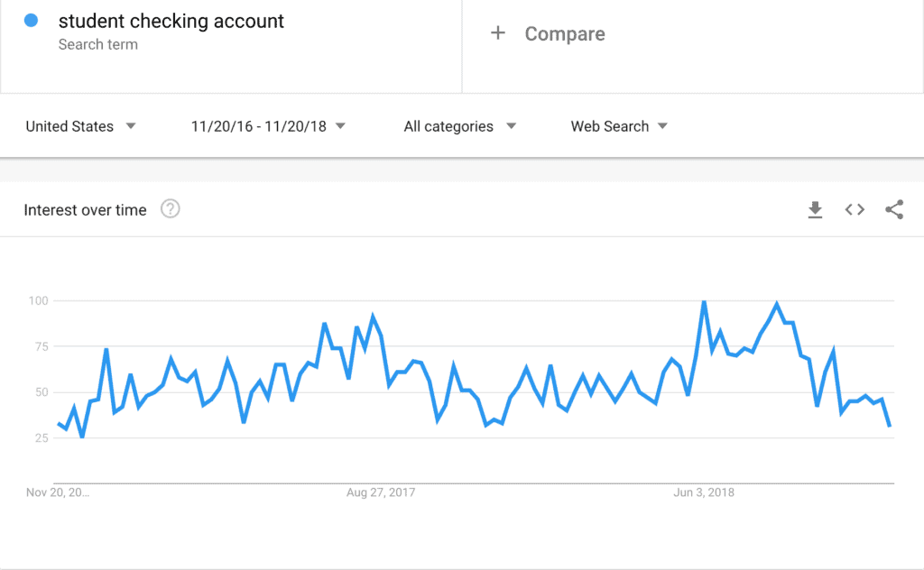Open help for Interest over time
Screen dimensions: 924x570
click(171, 209)
